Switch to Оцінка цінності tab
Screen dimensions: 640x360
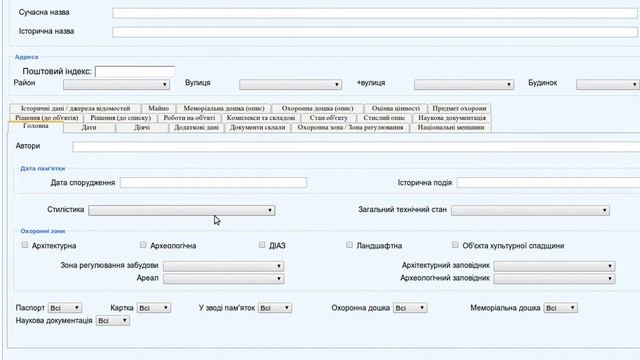point(396,109)
